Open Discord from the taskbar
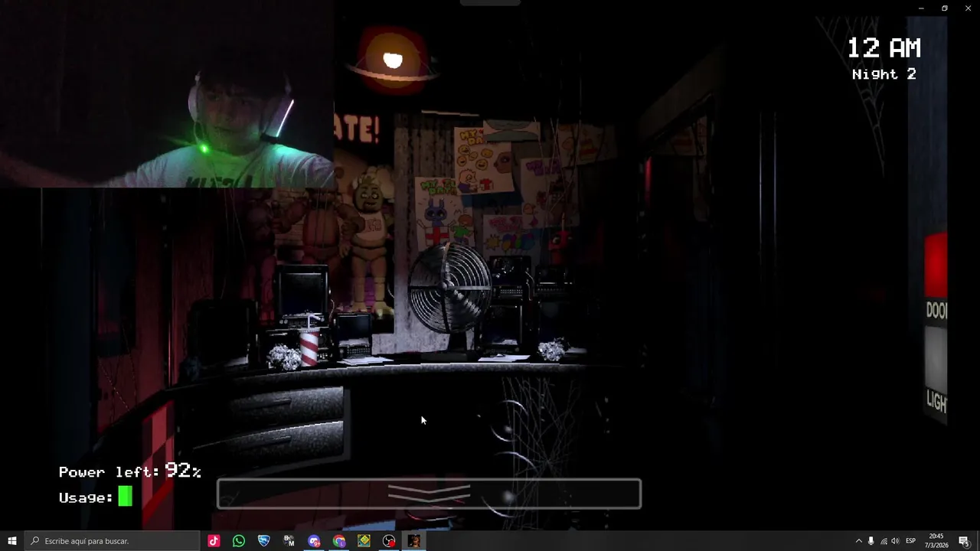This screenshot has width=980, height=551. point(314,541)
